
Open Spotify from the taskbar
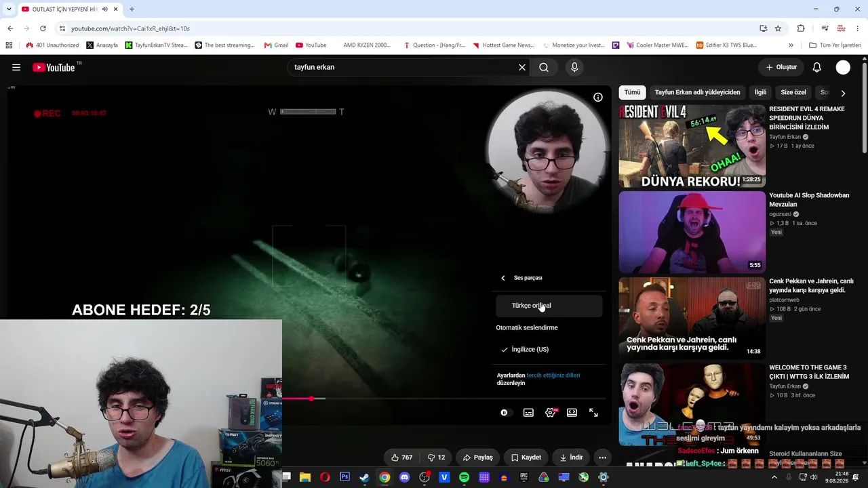[464, 477]
